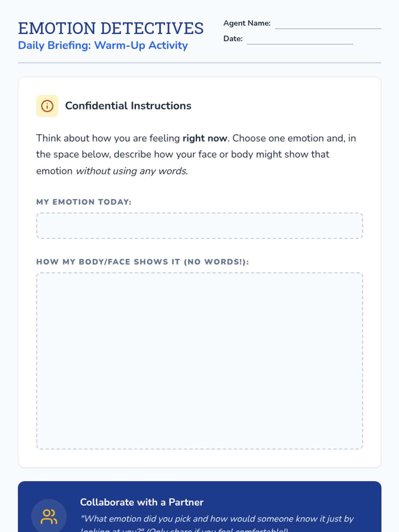Click the yellow partner people icon
Viewport: 399px width, 532px height.
tap(49, 516)
